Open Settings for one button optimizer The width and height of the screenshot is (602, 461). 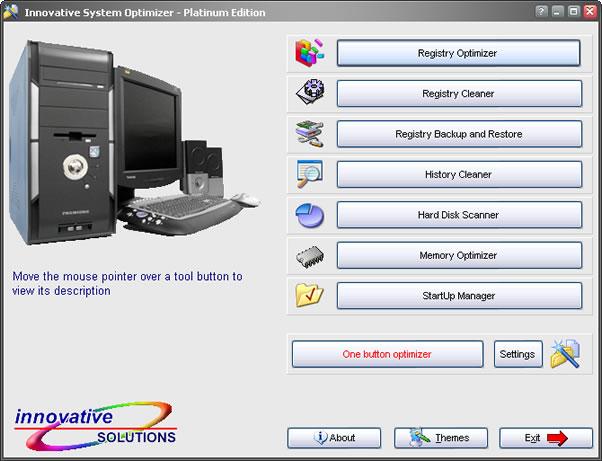pos(518,354)
